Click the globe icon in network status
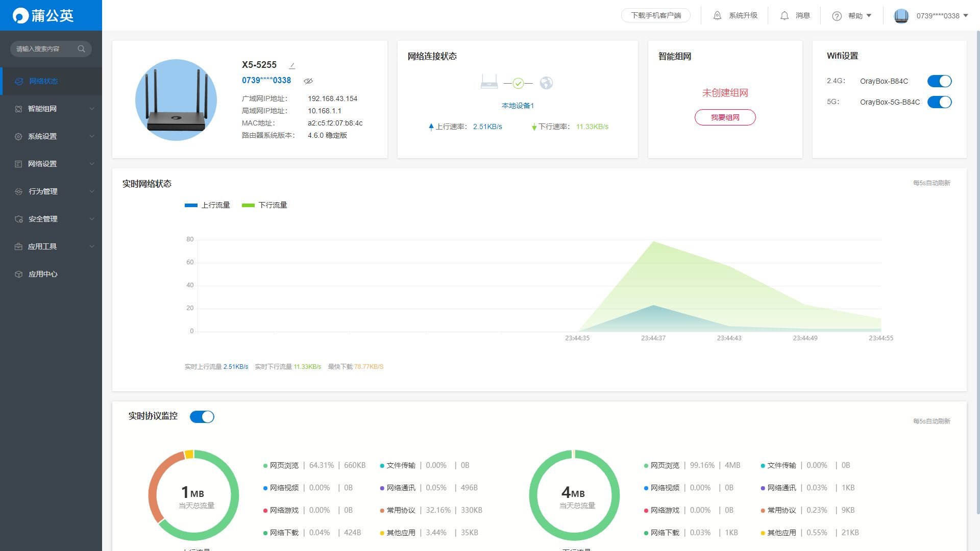The image size is (980, 551). pos(546,83)
